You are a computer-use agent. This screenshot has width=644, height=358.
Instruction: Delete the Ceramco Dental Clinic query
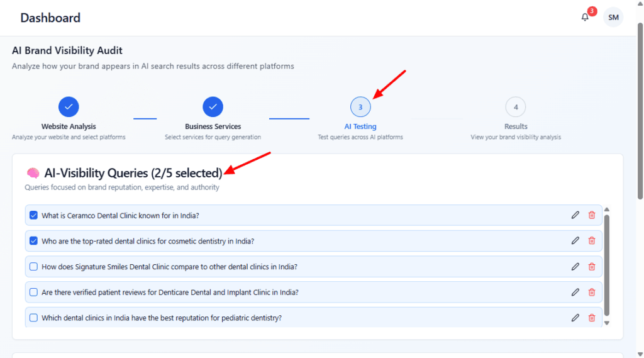coord(591,215)
